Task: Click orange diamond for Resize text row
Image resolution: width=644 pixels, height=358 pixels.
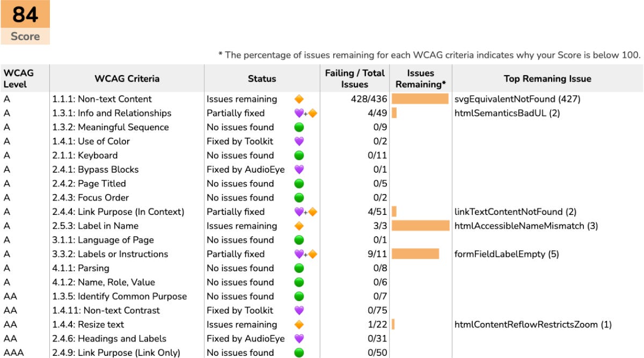Action: tap(299, 325)
